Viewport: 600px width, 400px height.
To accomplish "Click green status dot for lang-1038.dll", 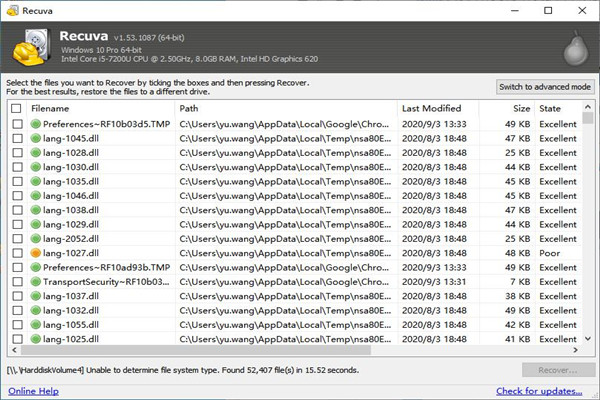I will 36,210.
